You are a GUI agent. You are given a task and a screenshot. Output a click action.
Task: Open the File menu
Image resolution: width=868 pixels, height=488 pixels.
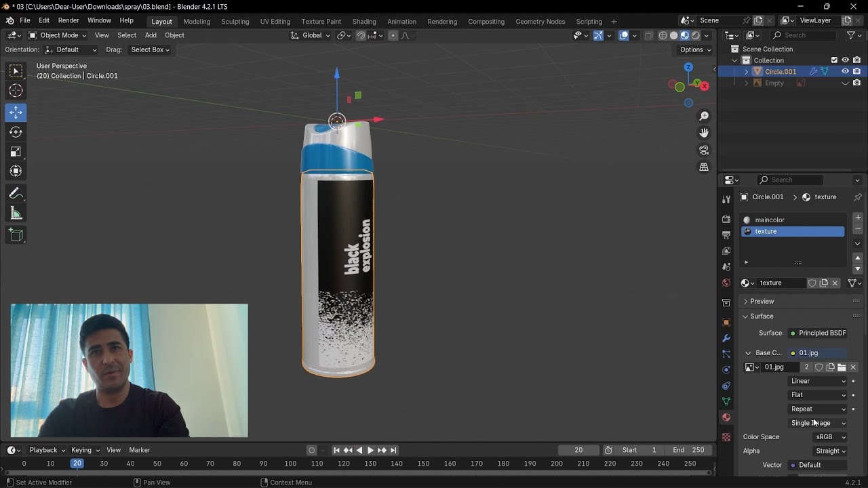[25, 20]
